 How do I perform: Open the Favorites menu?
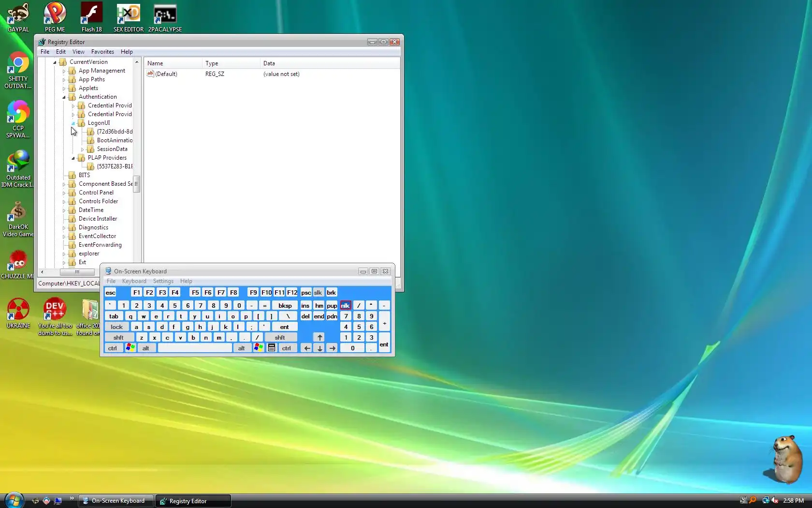pyautogui.click(x=102, y=52)
